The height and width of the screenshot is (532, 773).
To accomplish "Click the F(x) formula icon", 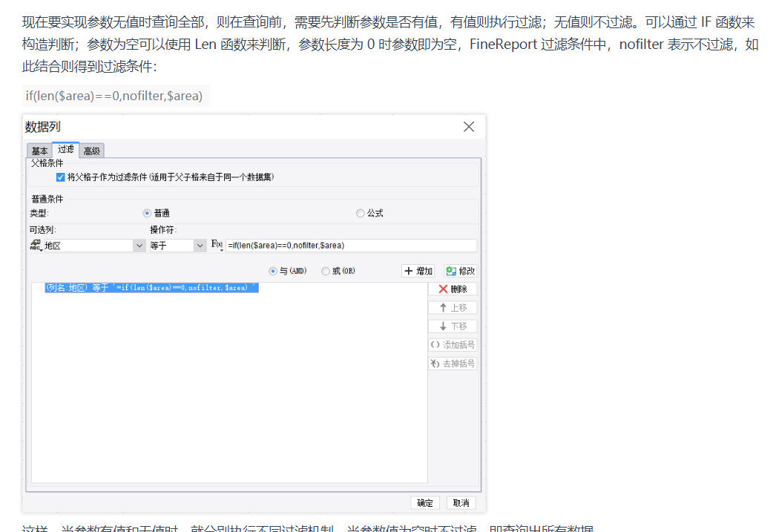I will [217, 245].
